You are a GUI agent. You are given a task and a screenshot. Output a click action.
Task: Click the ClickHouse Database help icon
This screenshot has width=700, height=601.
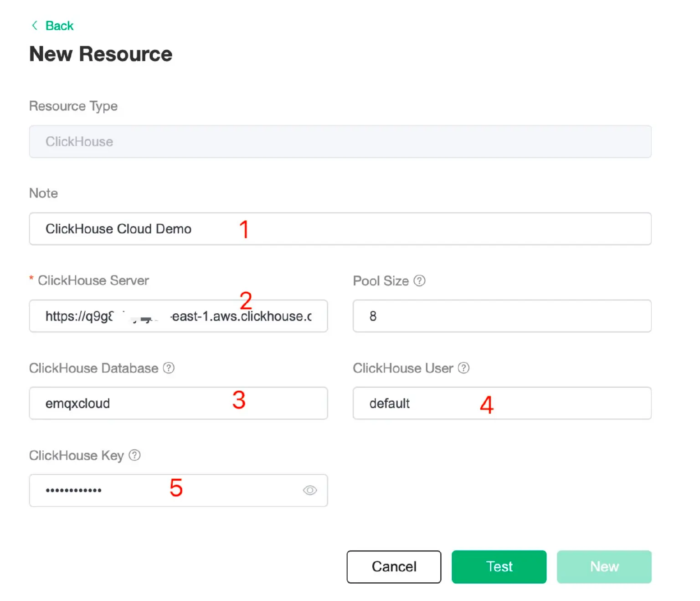(x=168, y=368)
